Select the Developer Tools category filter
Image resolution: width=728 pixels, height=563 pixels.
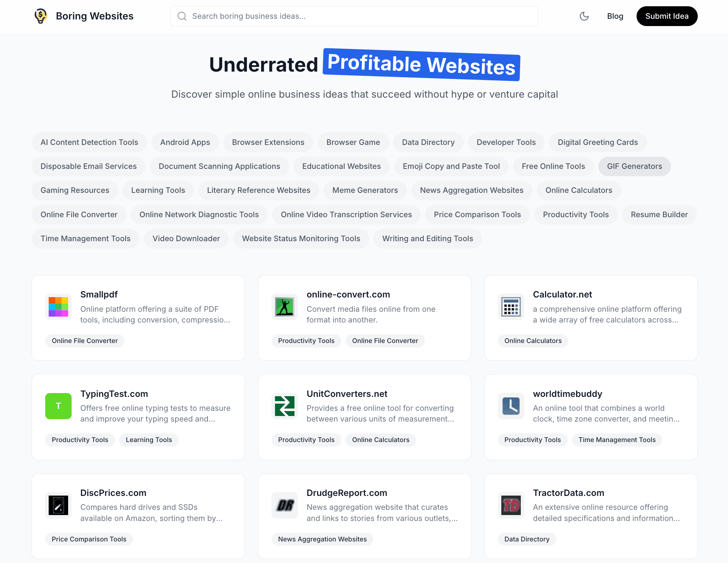(506, 142)
